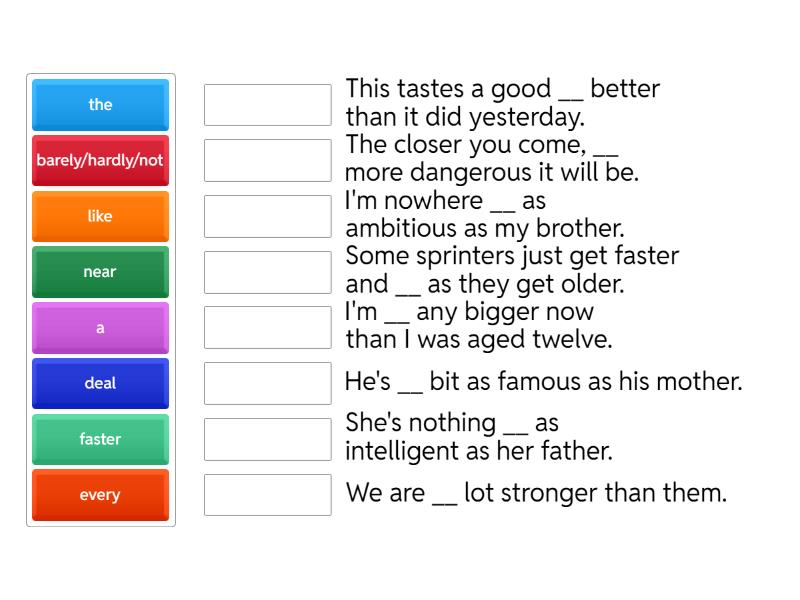
Task: Choose the purple 'a' word tile
Action: (100, 328)
